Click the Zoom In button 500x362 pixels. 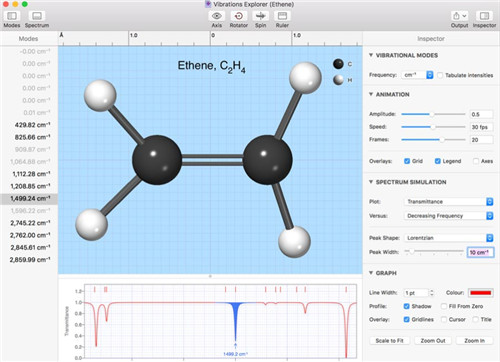(x=474, y=341)
